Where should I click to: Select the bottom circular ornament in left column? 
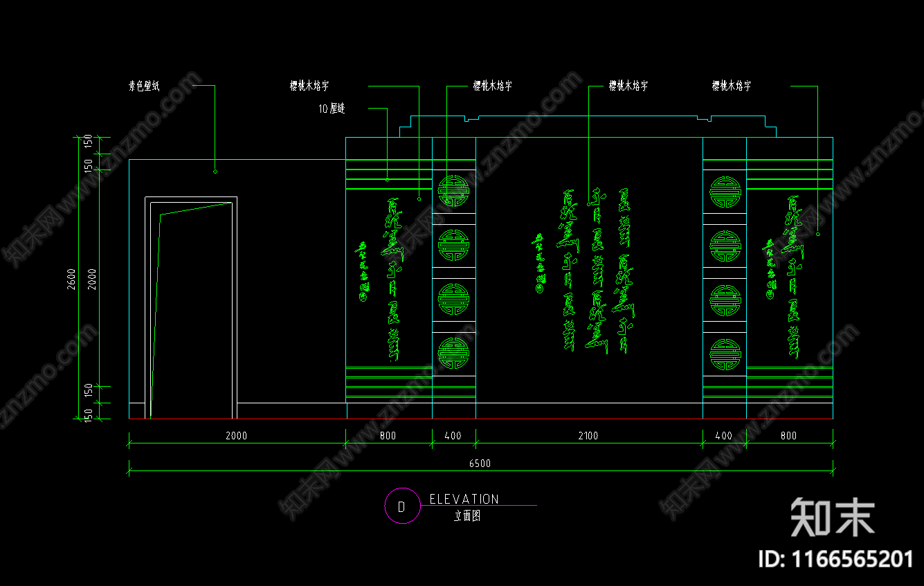[454, 353]
